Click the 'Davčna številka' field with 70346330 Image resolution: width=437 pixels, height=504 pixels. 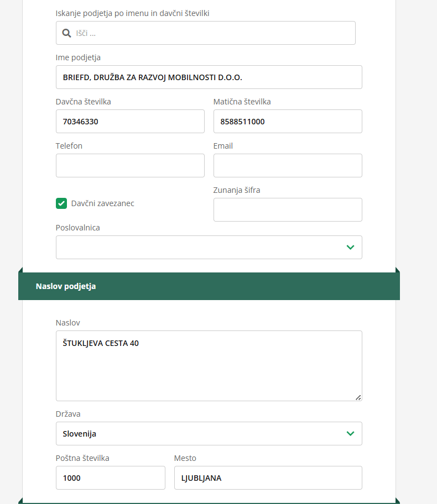coord(130,122)
